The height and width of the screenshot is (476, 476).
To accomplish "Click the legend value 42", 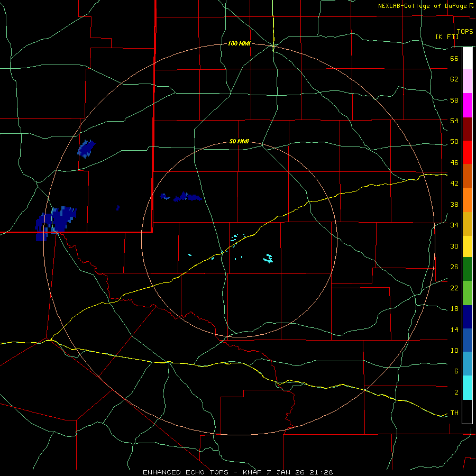I will click(x=454, y=184).
